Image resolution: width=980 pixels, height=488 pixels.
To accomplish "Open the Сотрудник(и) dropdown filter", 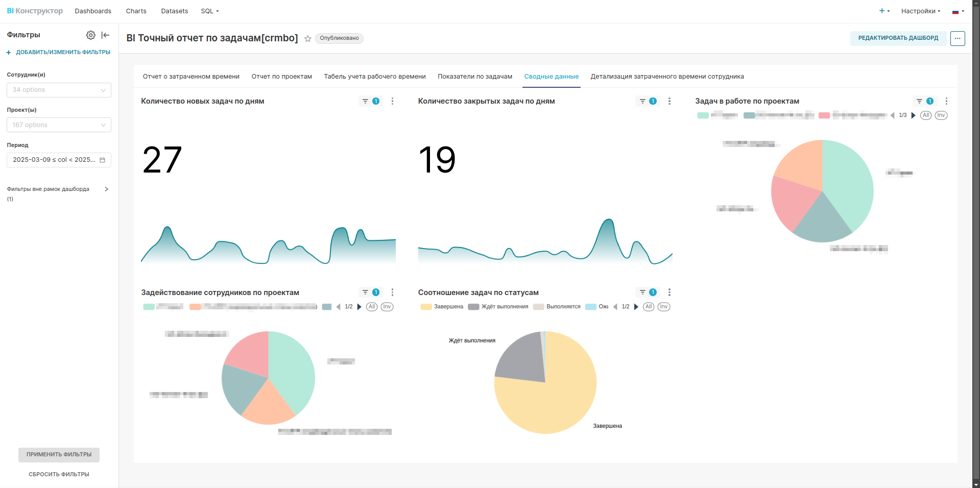I will (x=59, y=90).
